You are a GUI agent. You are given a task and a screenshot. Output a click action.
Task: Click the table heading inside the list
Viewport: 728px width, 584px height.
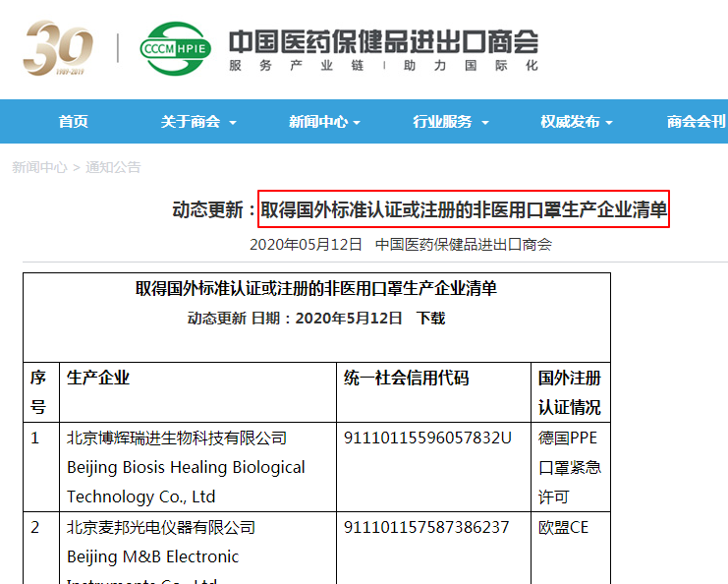point(316,288)
